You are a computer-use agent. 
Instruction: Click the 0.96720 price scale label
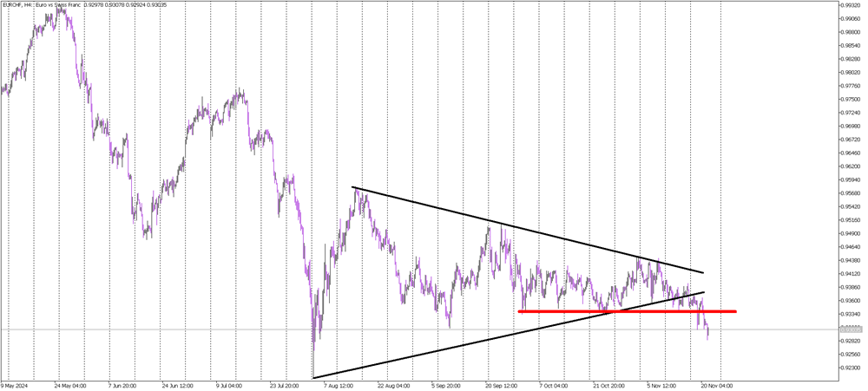pyautogui.click(x=851, y=140)
